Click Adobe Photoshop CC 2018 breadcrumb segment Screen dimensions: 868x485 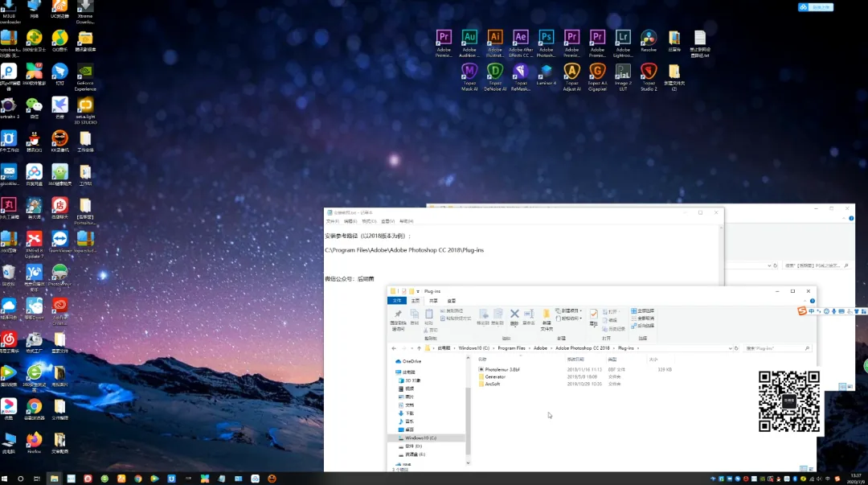pos(583,348)
